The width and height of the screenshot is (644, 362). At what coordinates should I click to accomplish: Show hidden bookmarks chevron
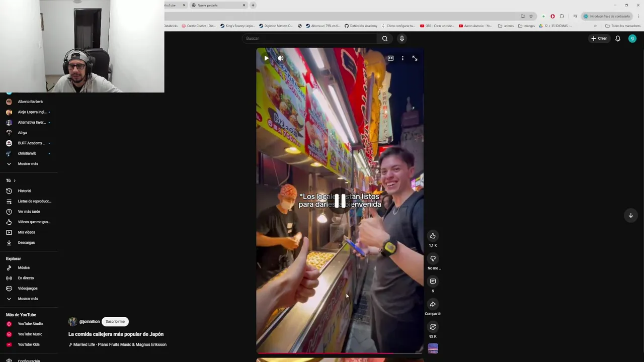click(595, 26)
